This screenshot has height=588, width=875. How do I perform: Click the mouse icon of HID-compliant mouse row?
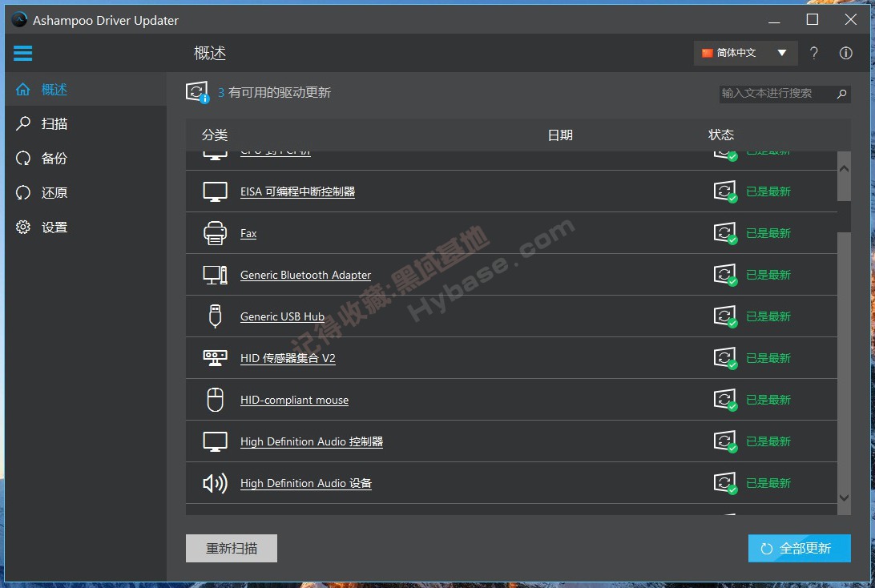(x=215, y=400)
